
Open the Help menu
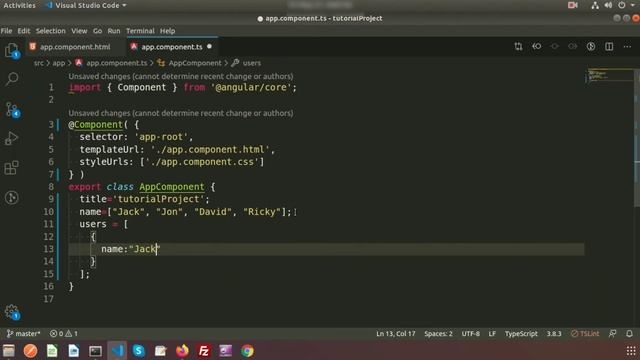(167, 31)
